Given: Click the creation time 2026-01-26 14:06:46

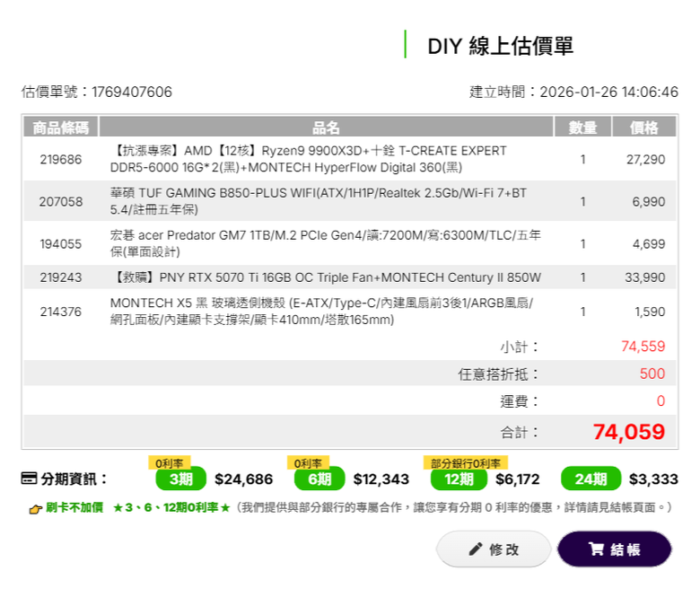Looking at the screenshot, I should point(609,92).
